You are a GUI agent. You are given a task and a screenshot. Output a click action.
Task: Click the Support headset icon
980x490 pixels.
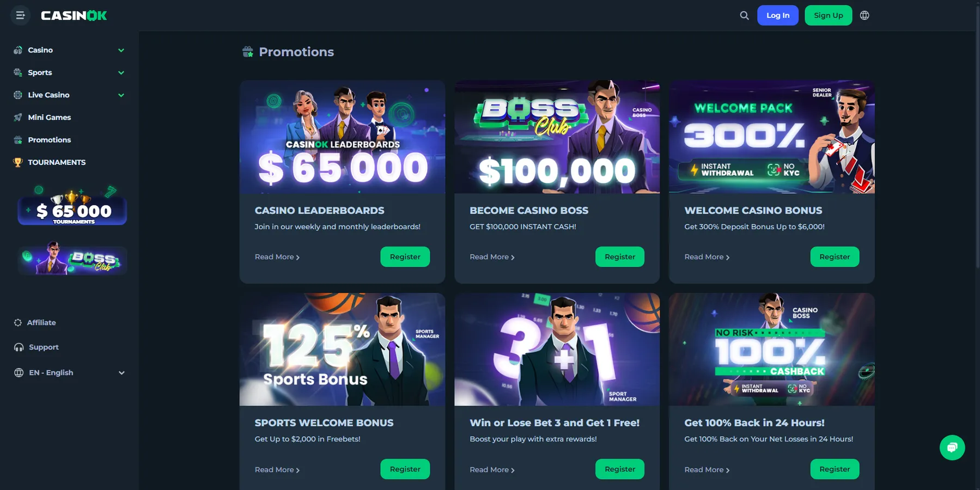tap(19, 347)
